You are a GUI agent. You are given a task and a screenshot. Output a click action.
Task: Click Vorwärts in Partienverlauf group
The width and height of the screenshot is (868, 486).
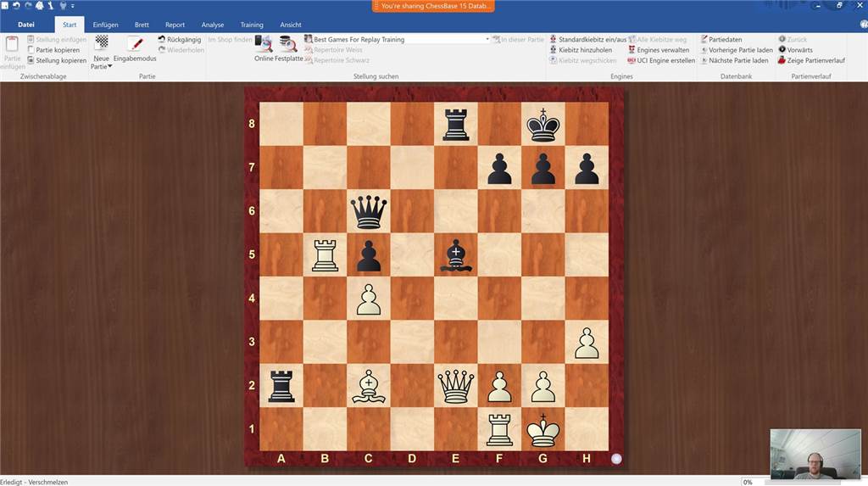[795, 50]
